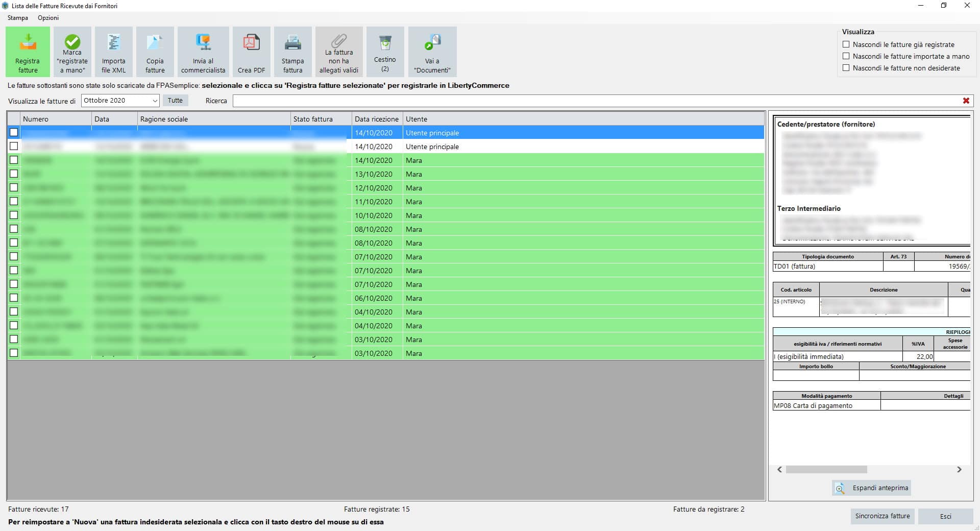Click inside the Ricerca search field
This screenshot has width=980, height=531.
pyautogui.click(x=597, y=101)
